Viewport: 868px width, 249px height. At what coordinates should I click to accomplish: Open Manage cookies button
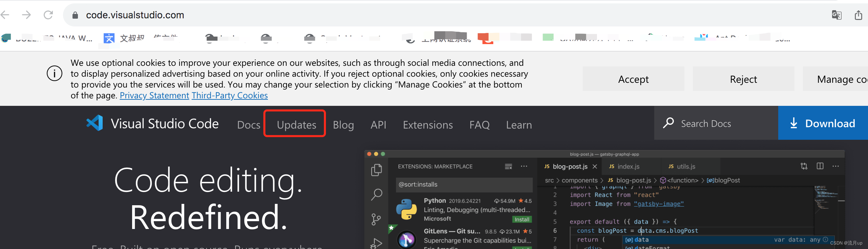(835, 79)
